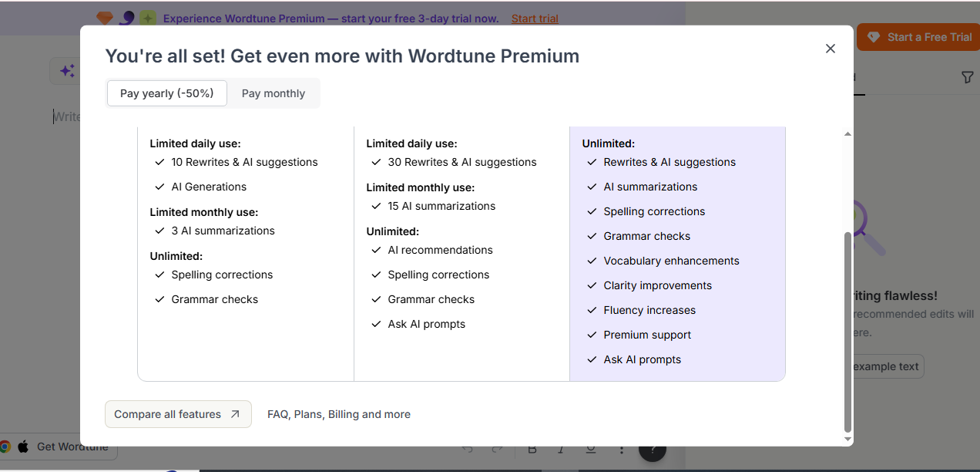Open Compare all features
This screenshot has height=472, width=980.
click(x=178, y=414)
